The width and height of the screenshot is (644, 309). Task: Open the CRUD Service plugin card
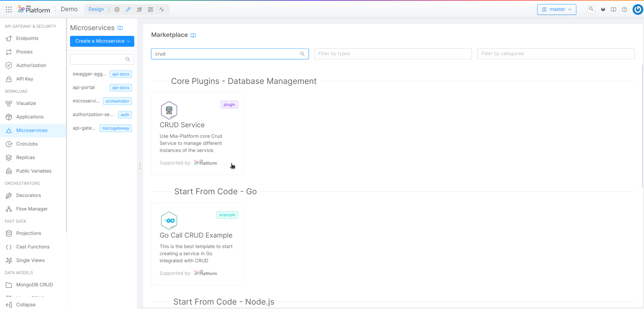click(x=197, y=133)
